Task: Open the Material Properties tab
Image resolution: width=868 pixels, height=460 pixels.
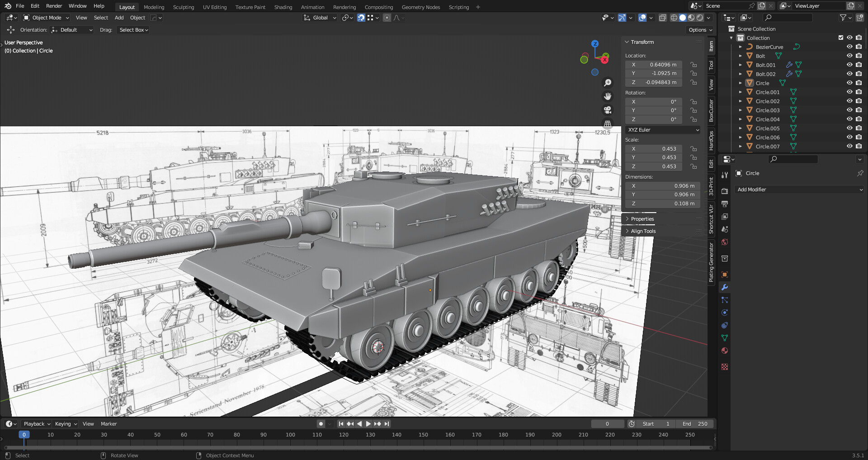Action: tap(725, 351)
